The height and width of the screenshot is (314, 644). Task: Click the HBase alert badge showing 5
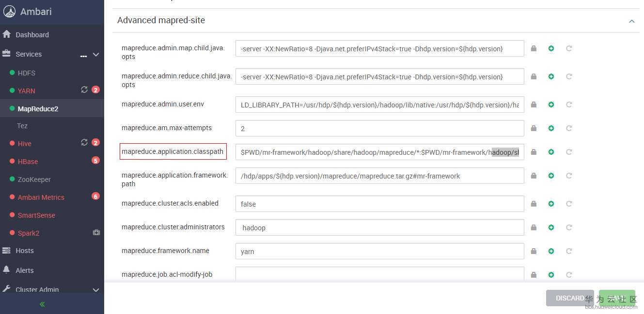[95, 161]
